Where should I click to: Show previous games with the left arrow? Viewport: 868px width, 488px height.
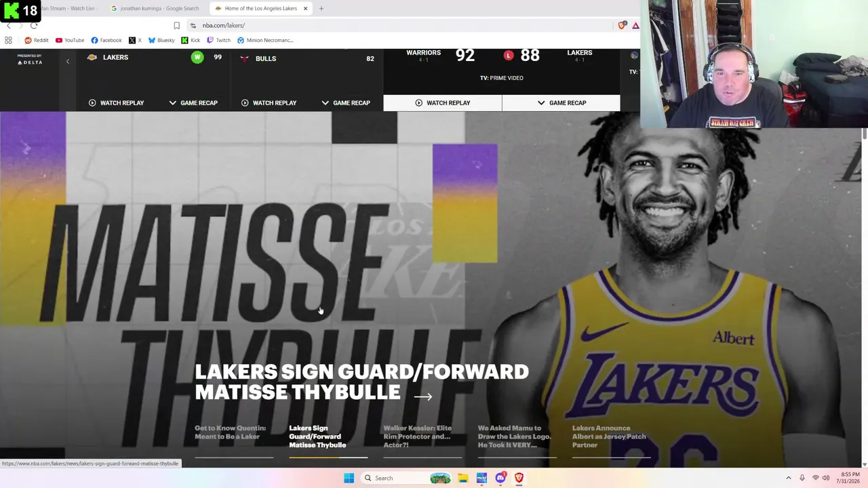coord(67,62)
